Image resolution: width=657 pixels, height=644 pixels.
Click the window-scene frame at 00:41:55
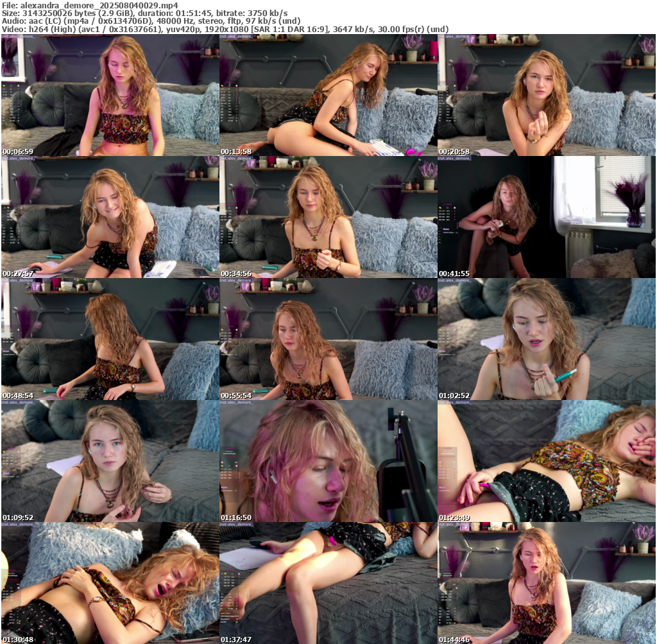(546, 217)
